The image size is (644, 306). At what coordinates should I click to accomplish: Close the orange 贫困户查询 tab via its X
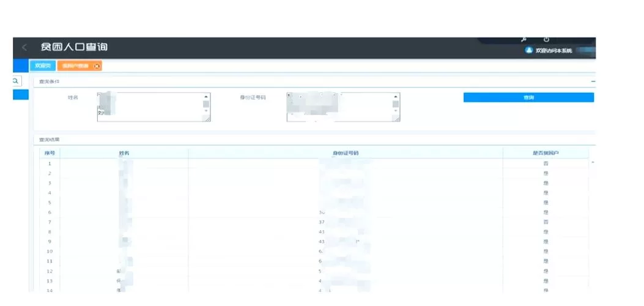coord(97,65)
